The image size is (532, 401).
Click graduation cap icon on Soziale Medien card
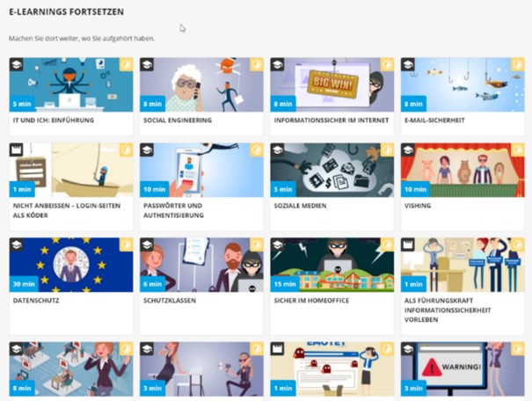pyautogui.click(x=278, y=149)
